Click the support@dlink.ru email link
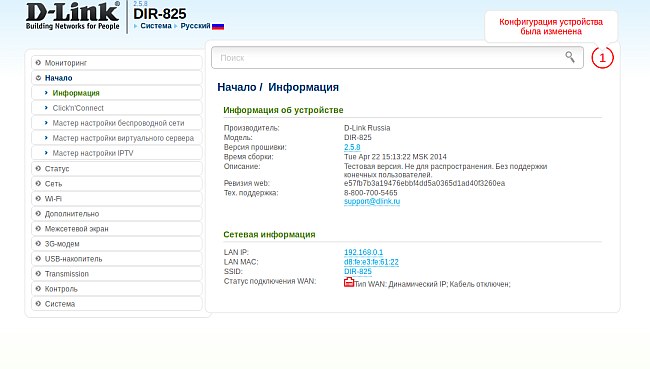Screen dimensions: 650x369 click(372, 201)
